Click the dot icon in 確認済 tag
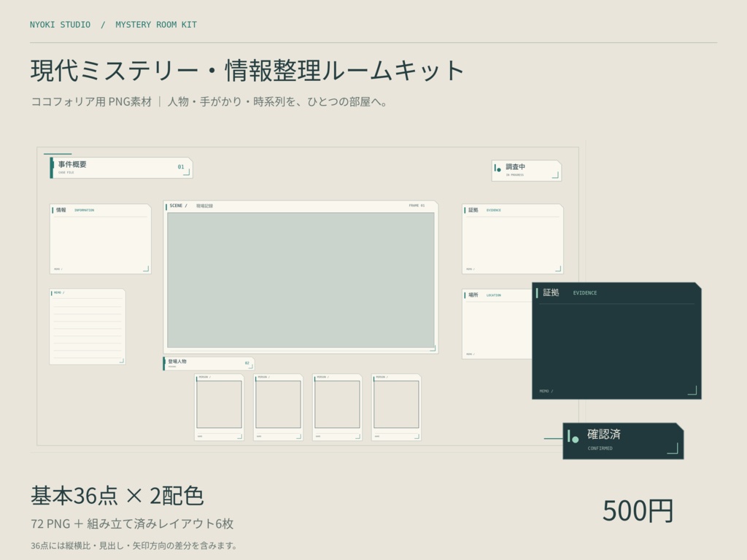Screen dimensions: 747x560 point(575,440)
